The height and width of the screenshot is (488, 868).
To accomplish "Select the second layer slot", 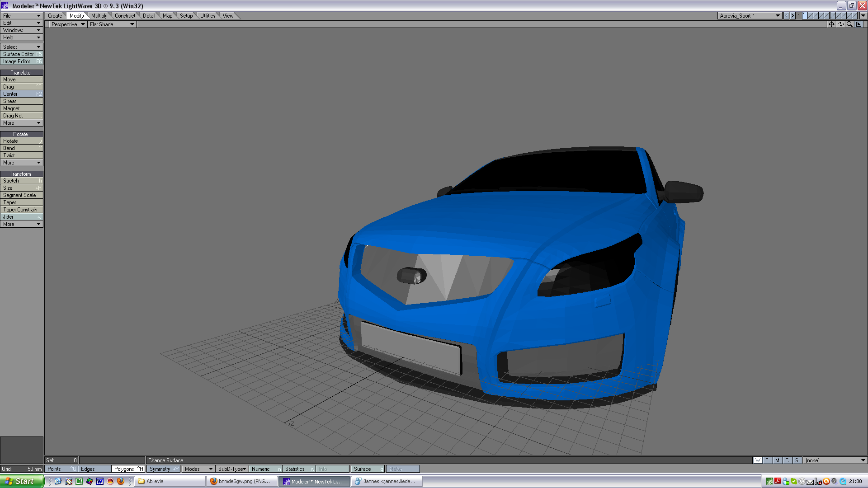I will pyautogui.click(x=811, y=15).
